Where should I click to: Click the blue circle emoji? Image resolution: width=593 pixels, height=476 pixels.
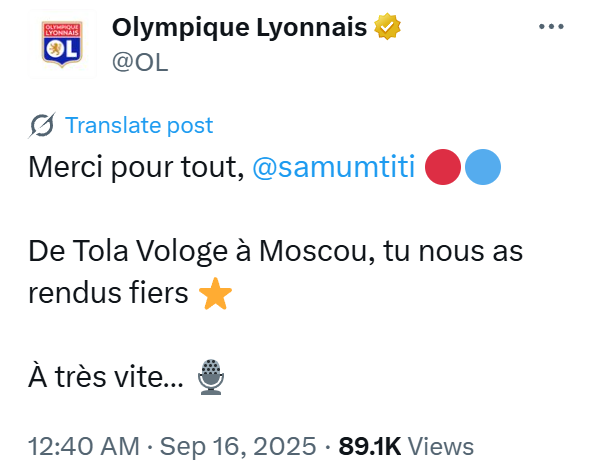[x=483, y=167]
